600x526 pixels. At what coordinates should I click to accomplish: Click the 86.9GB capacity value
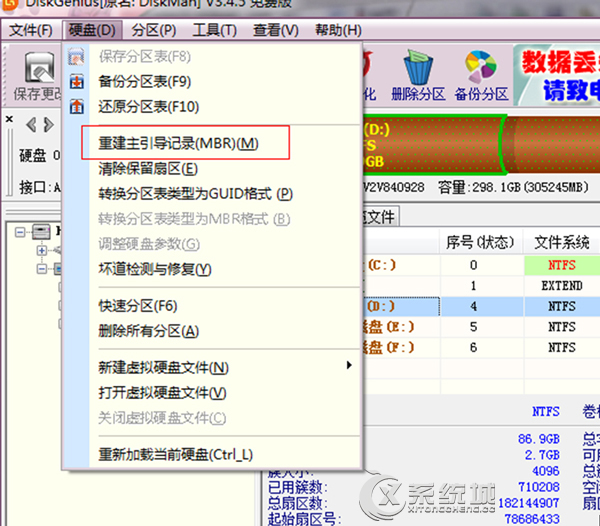(539, 439)
